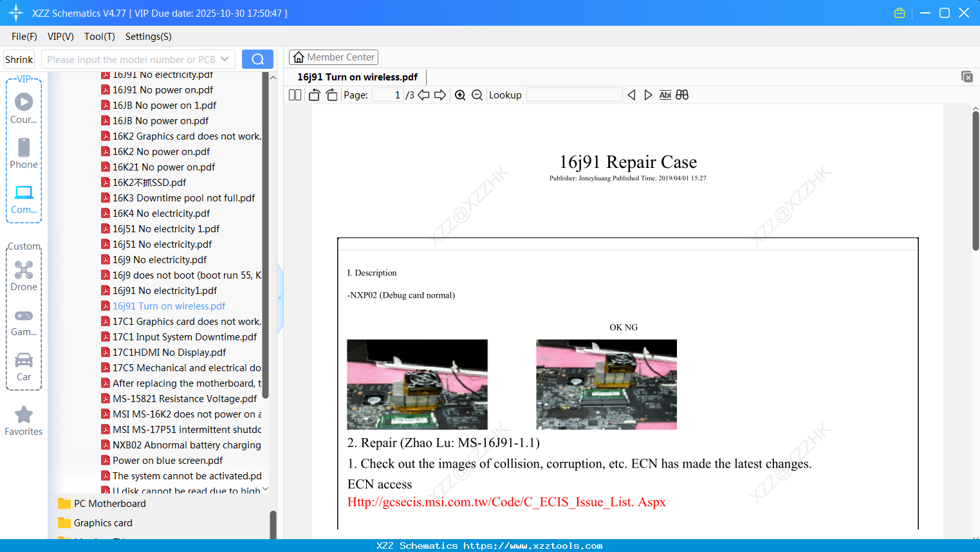
Task: Rotate the page clockwise
Action: click(332, 95)
